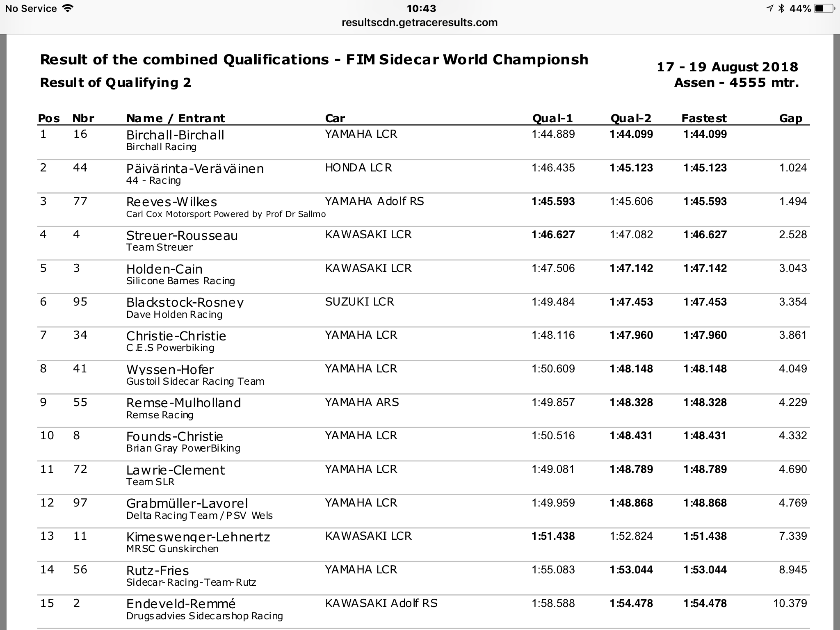
Task: Click the Fastest column header
Action: [x=704, y=118]
